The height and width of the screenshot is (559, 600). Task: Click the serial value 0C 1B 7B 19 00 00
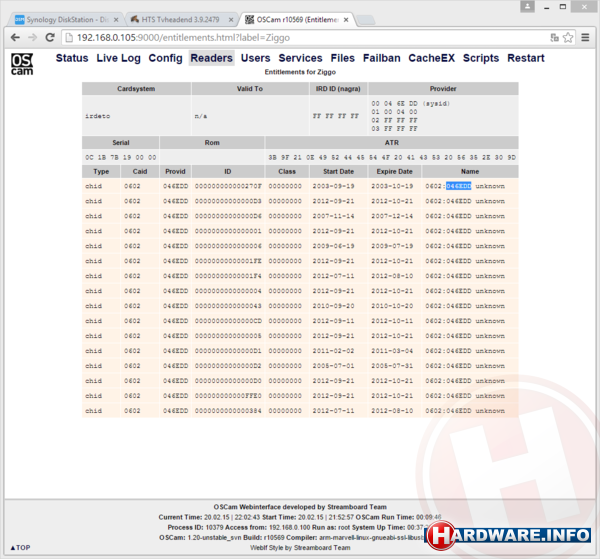coord(121,157)
